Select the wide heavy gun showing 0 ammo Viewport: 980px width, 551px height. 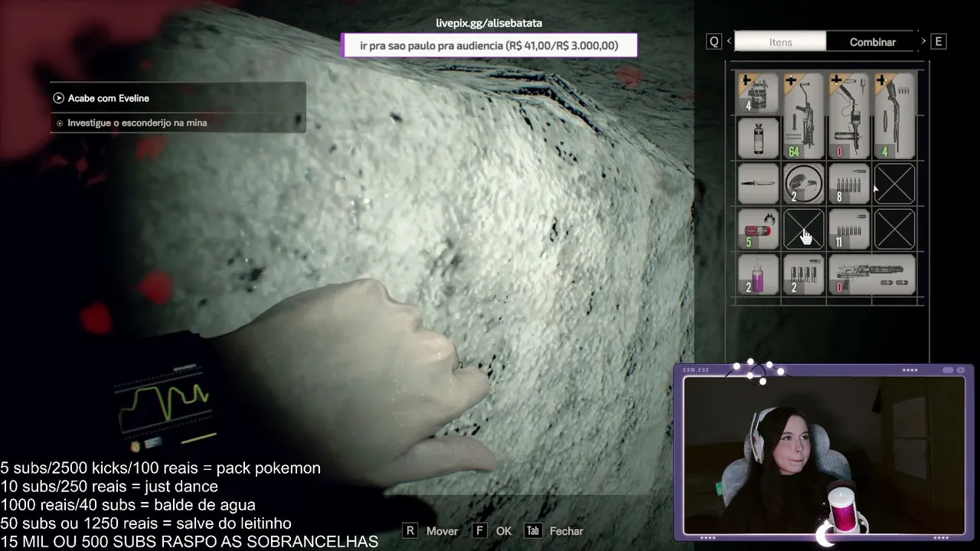pyautogui.click(x=872, y=275)
